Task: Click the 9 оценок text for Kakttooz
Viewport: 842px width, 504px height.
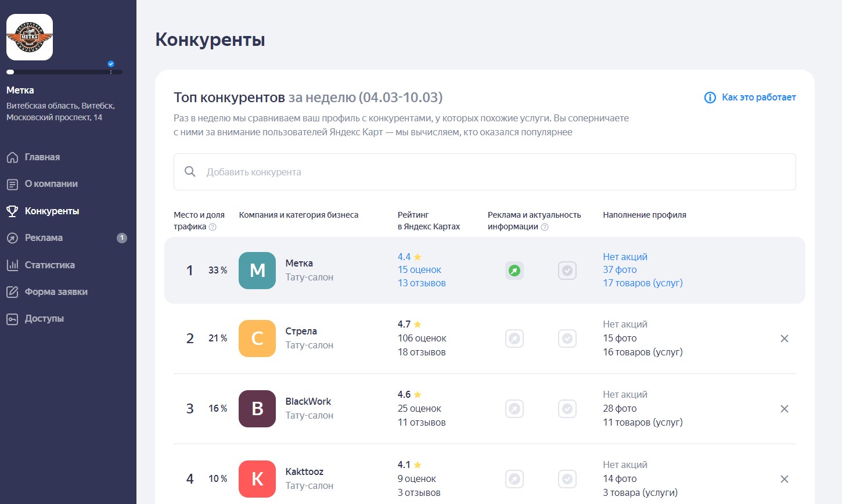Action: click(x=417, y=479)
